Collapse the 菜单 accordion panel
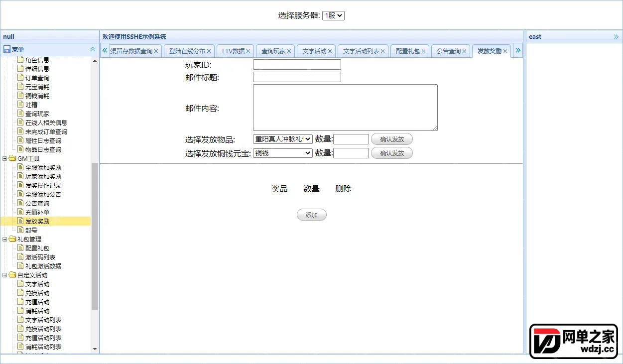The height and width of the screenshot is (364, 623). [x=92, y=49]
